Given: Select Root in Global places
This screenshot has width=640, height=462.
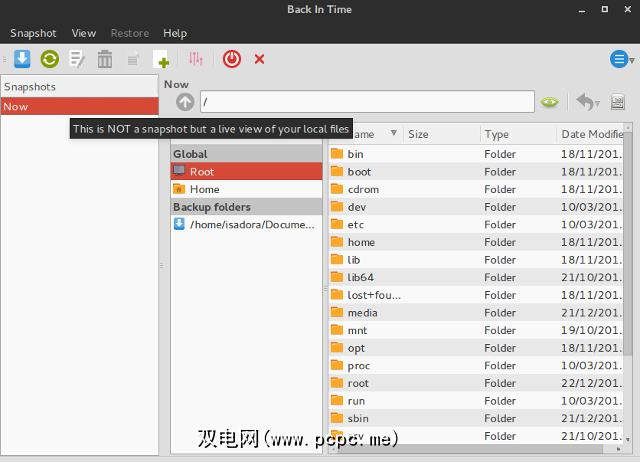Looking at the screenshot, I should (x=247, y=171).
